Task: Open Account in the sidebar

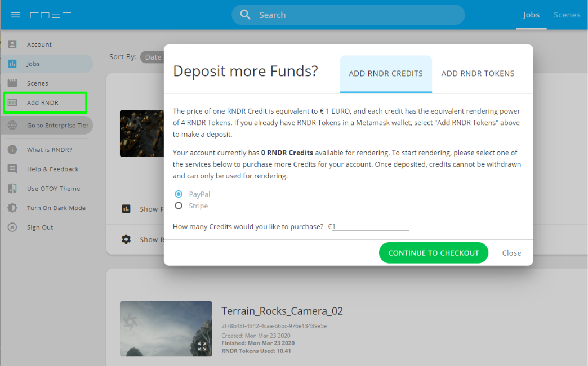Action: 47,44
